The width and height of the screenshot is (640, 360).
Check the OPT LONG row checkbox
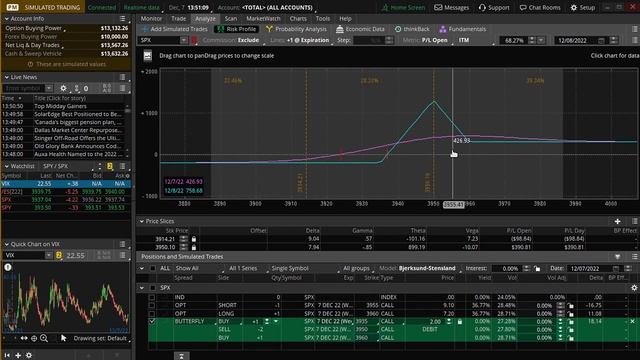(x=152, y=314)
